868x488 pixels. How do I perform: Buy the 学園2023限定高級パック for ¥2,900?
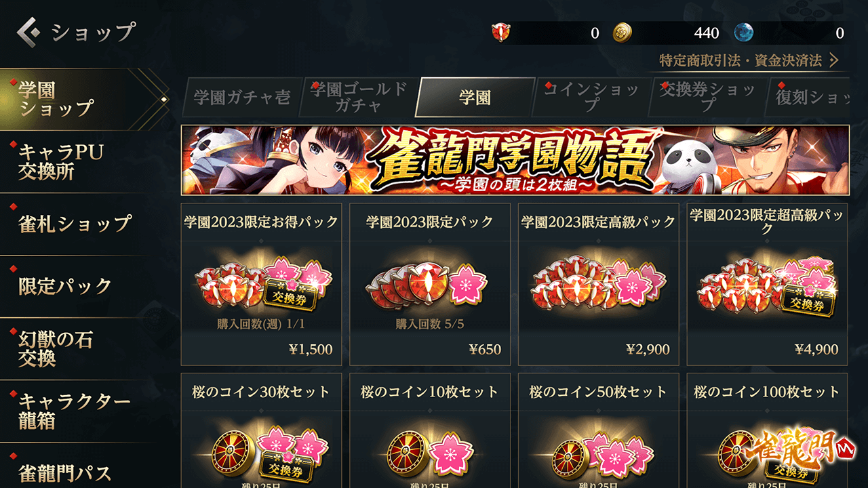(599, 285)
